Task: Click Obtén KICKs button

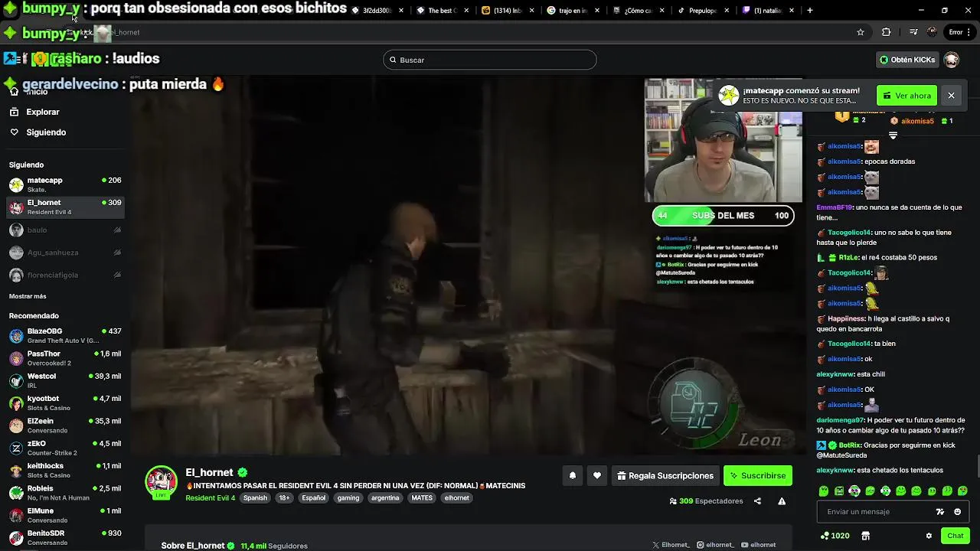Action: (907, 60)
